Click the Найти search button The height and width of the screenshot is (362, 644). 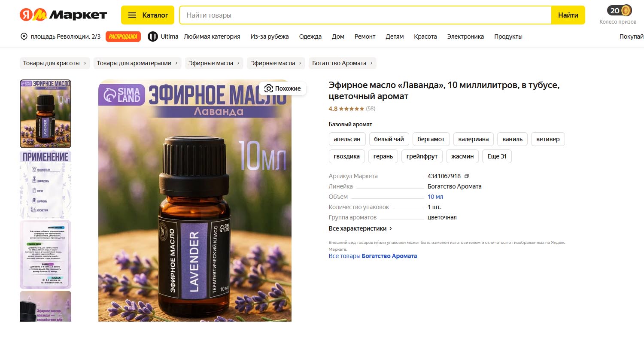[568, 15]
